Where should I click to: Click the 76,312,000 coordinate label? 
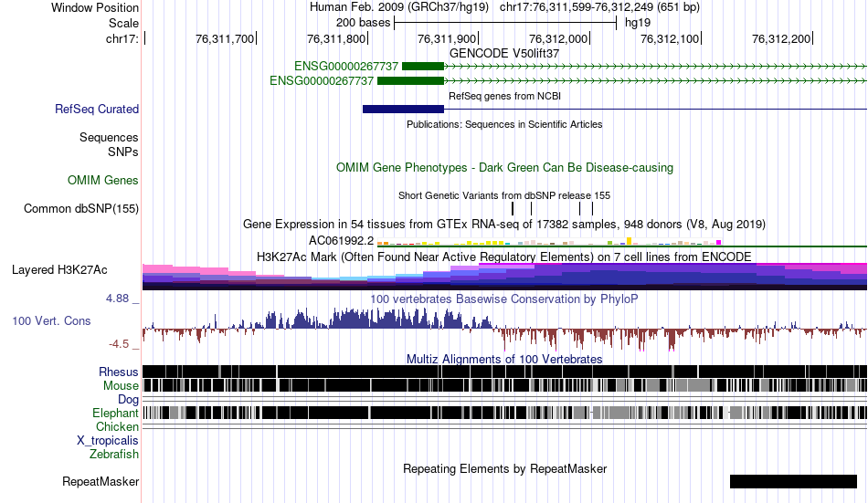pyautogui.click(x=558, y=38)
